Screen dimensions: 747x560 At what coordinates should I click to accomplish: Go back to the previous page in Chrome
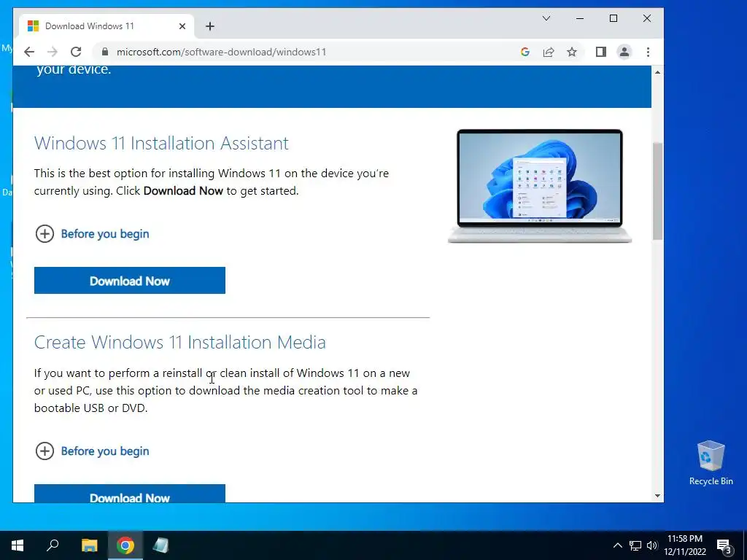click(x=29, y=52)
